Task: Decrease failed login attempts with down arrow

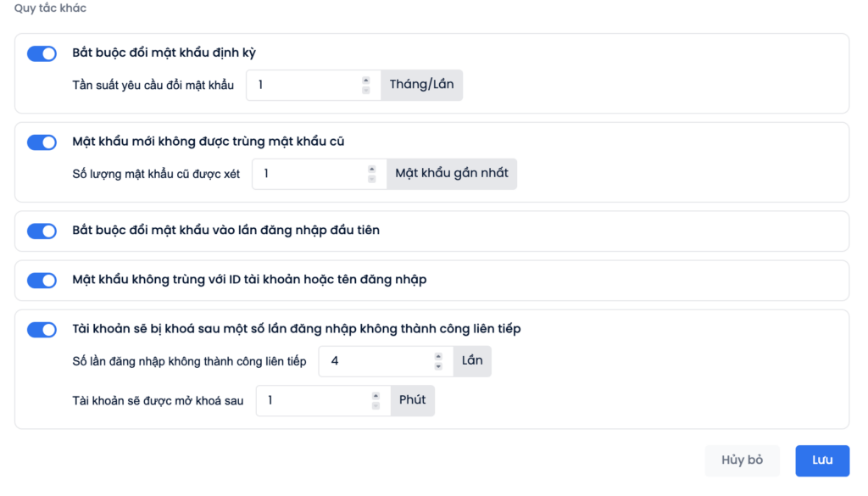Action: pyautogui.click(x=438, y=366)
